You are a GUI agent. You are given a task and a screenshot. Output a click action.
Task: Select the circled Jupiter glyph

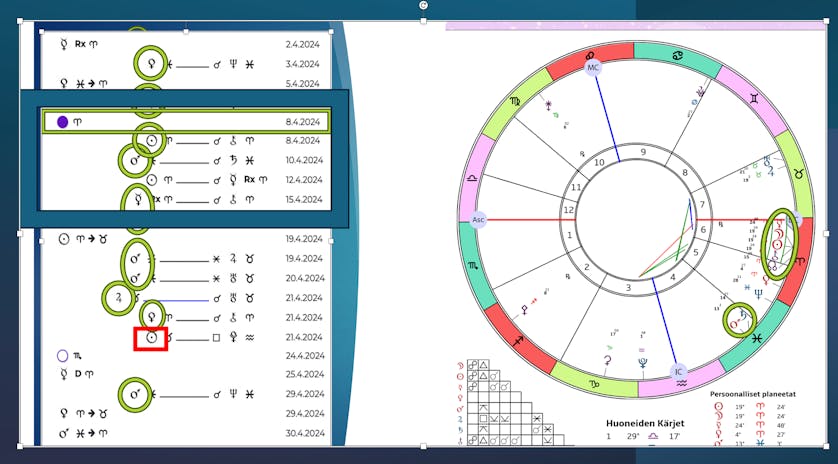pos(120,298)
